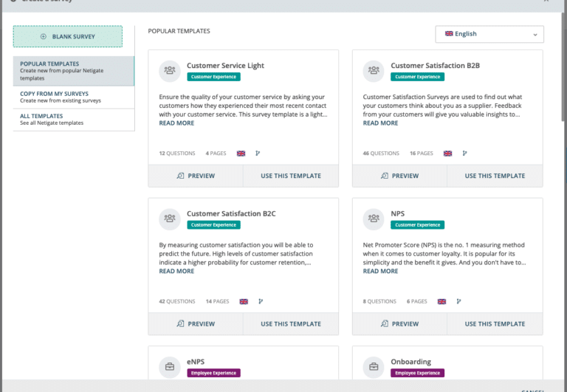Use the NPS template
The width and height of the screenshot is (567, 392).
[x=495, y=324]
